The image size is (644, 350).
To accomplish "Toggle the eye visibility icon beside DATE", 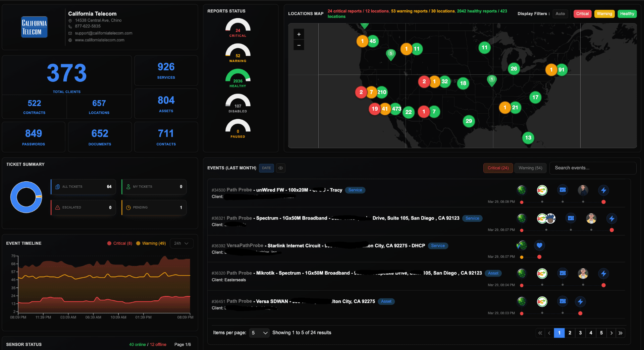I will (x=281, y=168).
